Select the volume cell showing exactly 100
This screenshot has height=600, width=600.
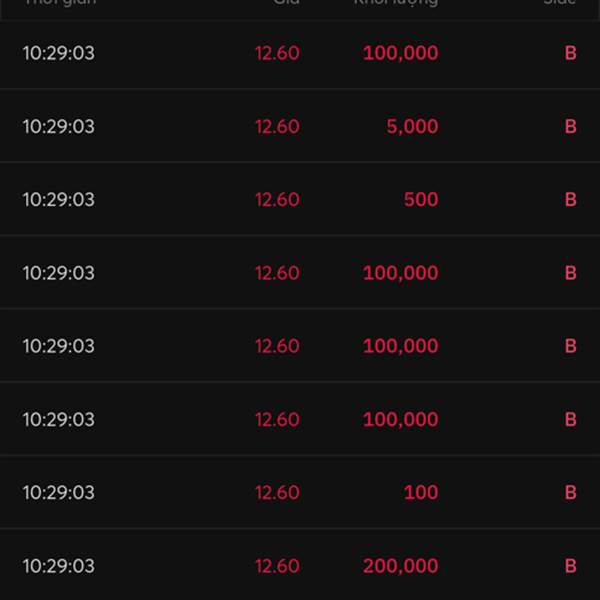[x=421, y=493]
